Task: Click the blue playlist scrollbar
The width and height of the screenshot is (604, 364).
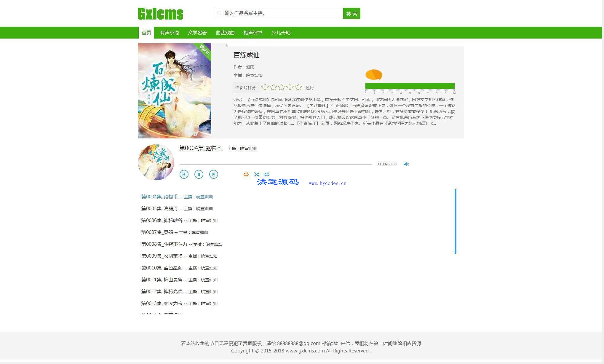Action: (x=456, y=221)
